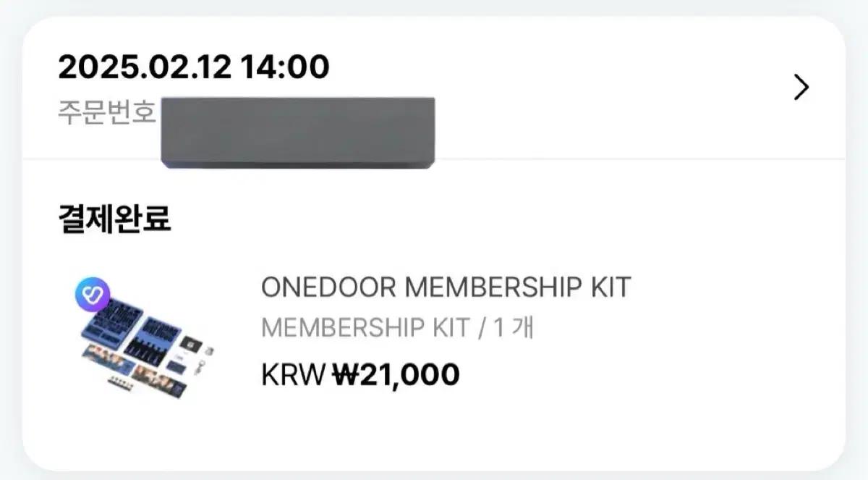Screen dimensions: 868x480
Task: Click the KRW currency label
Action: pos(293,375)
